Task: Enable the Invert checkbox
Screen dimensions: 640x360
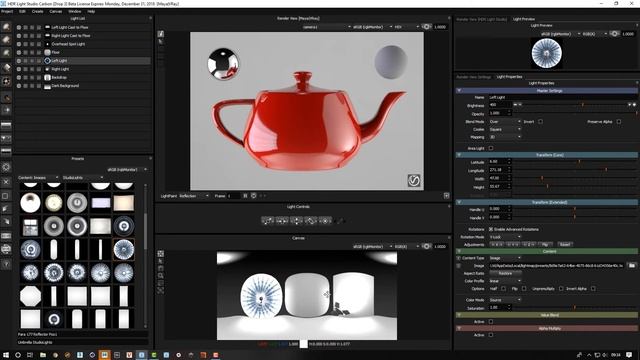Action: [x=540, y=122]
